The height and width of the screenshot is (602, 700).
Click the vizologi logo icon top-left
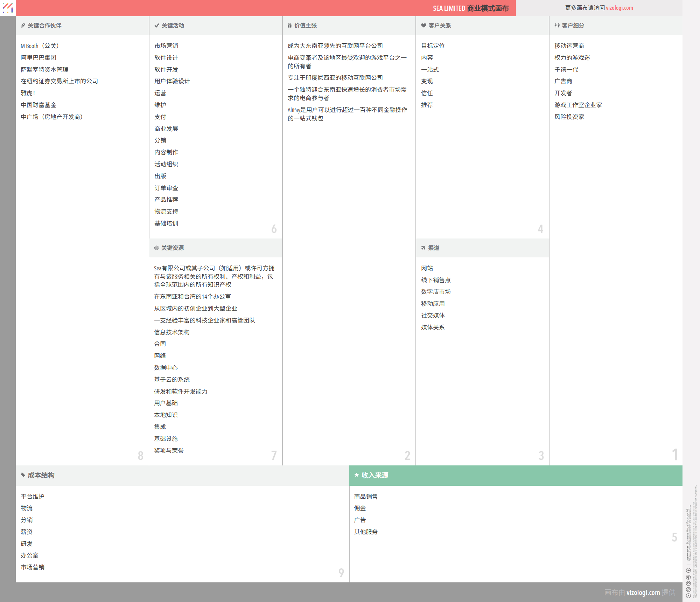(x=8, y=8)
